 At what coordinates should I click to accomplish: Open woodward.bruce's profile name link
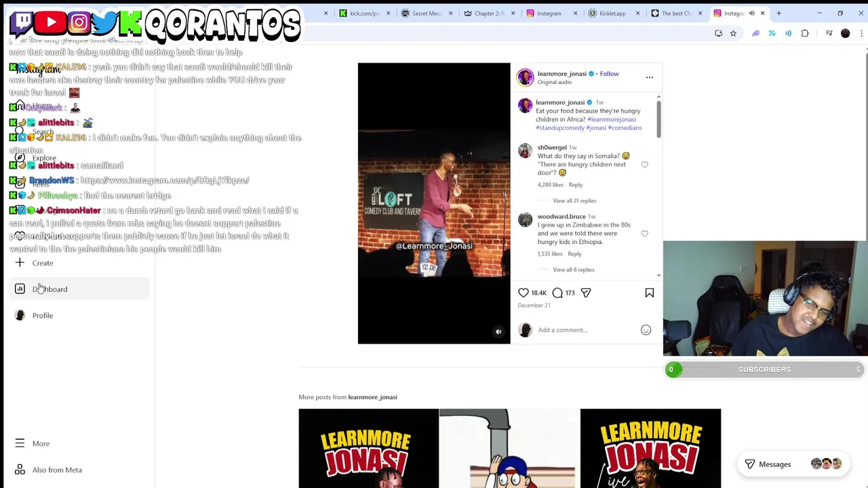pos(561,216)
